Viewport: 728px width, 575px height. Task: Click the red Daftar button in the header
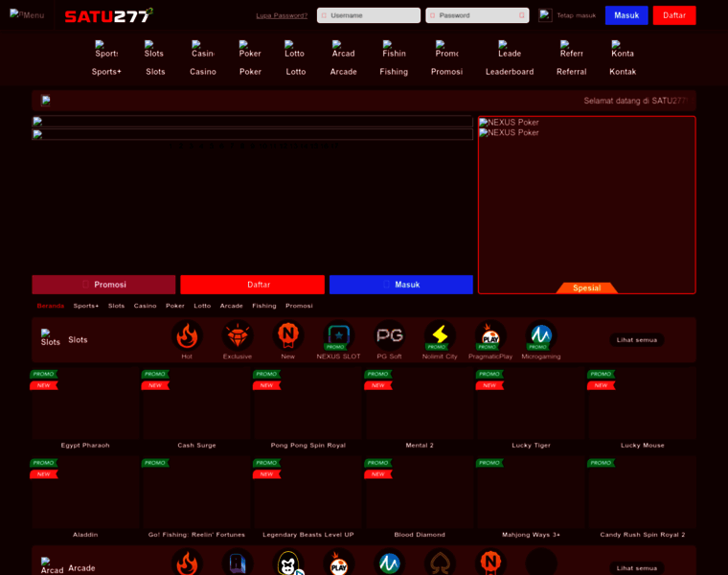pos(674,15)
